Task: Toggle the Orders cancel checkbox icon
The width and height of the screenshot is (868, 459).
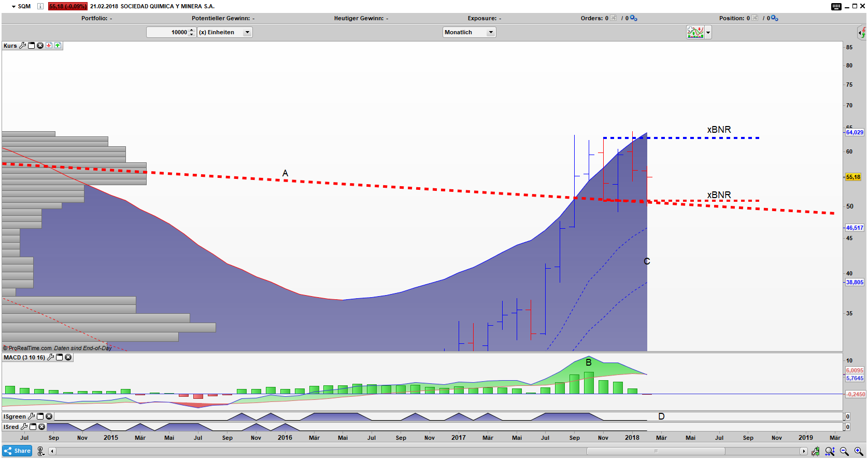Action: tap(614, 18)
